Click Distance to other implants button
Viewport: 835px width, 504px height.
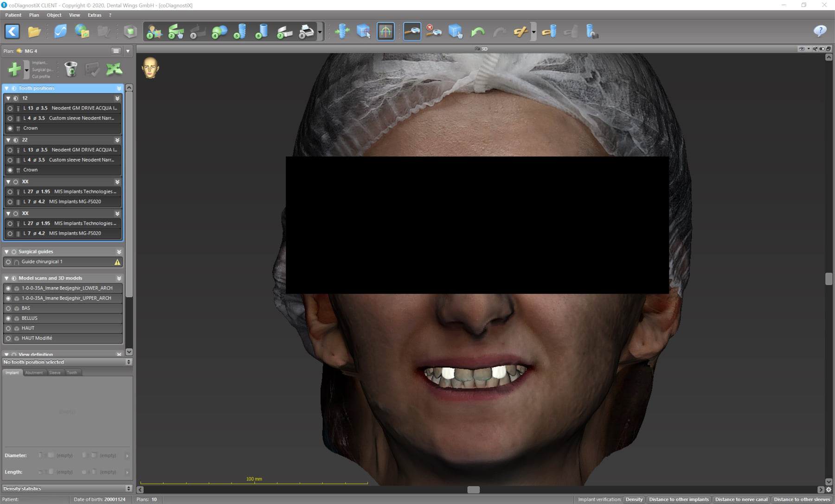point(679,499)
